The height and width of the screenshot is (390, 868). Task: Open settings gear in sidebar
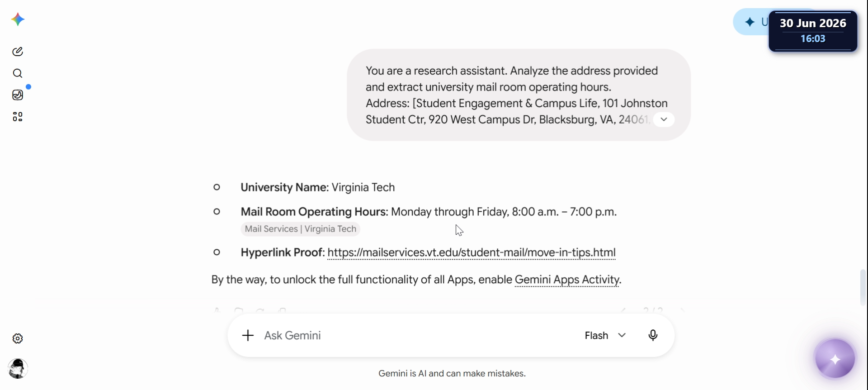pyautogui.click(x=18, y=338)
